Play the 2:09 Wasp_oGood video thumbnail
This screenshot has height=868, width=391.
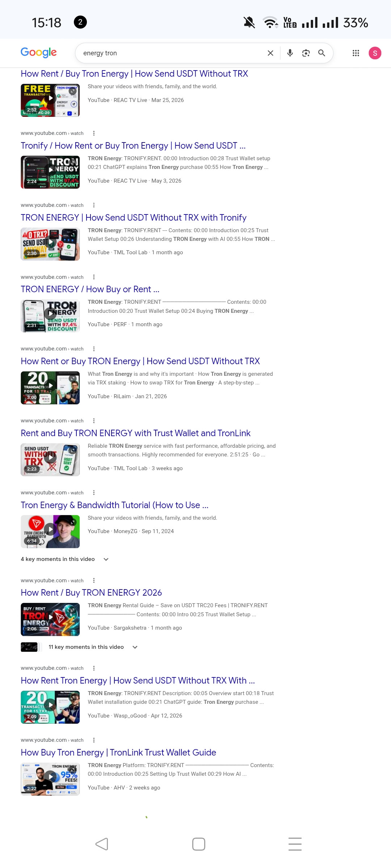pyautogui.click(x=50, y=707)
